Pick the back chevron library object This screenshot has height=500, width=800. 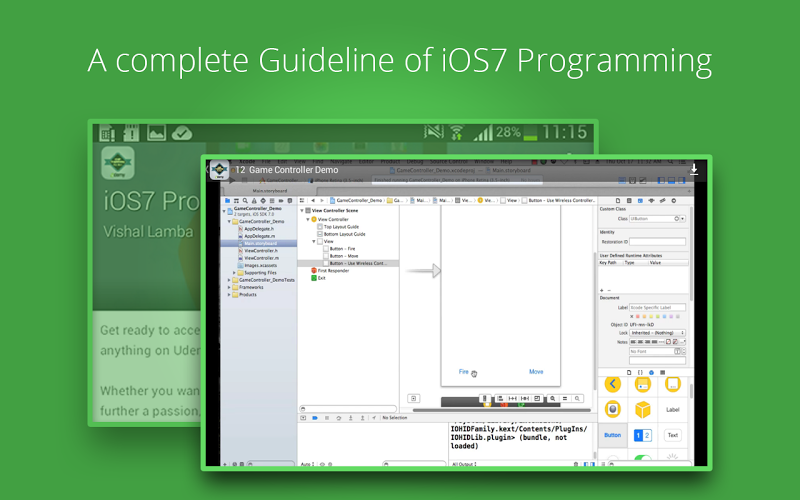click(x=613, y=384)
